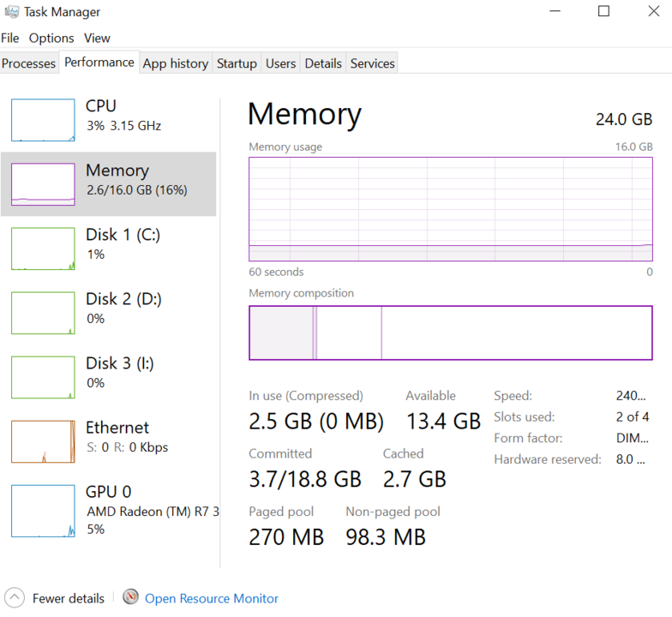672x617 pixels.
Task: Click the Open Resource Monitor link
Action: click(x=212, y=599)
